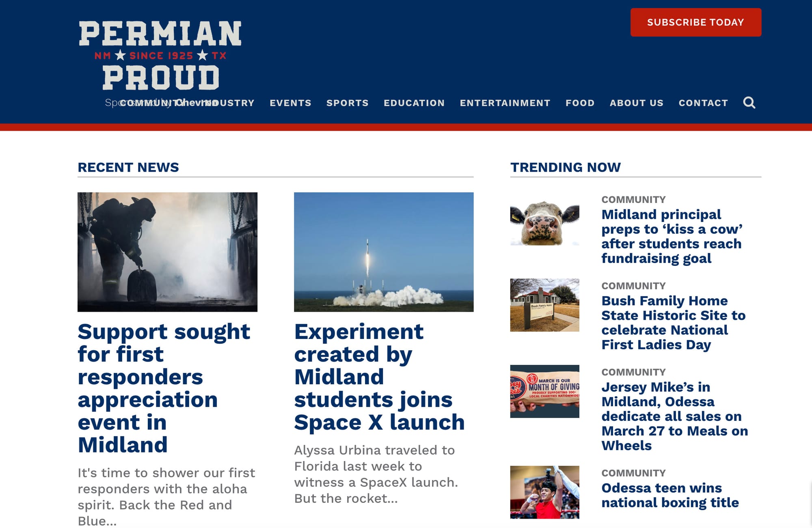Go to the Education section

[414, 103]
